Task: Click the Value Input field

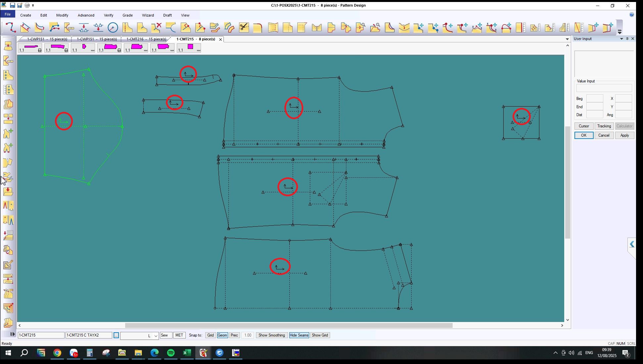Action: (604, 88)
